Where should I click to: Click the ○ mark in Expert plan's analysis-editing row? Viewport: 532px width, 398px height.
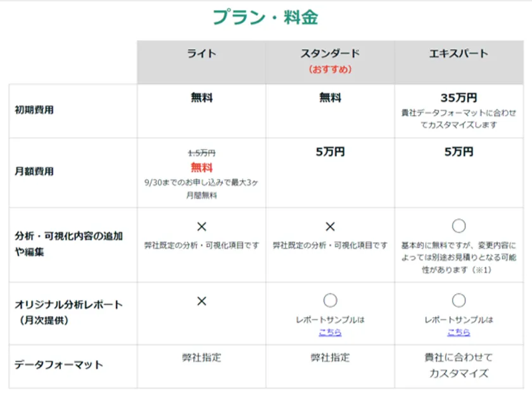point(459,226)
